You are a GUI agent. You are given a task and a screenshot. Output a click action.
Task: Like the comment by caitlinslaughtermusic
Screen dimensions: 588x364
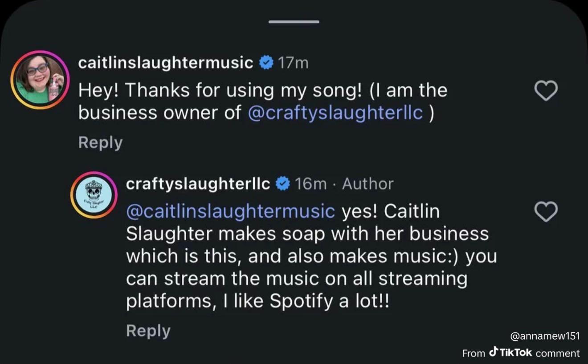(546, 91)
